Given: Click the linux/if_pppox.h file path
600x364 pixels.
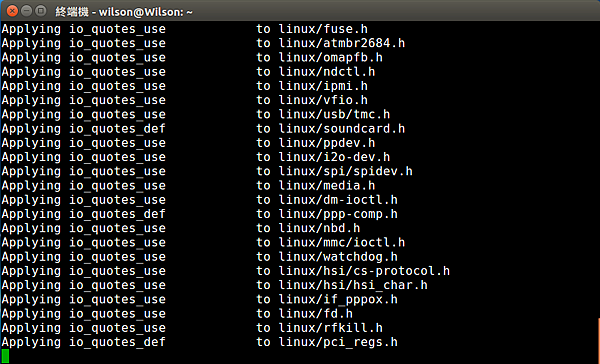Looking at the screenshot, I should coord(338,299).
